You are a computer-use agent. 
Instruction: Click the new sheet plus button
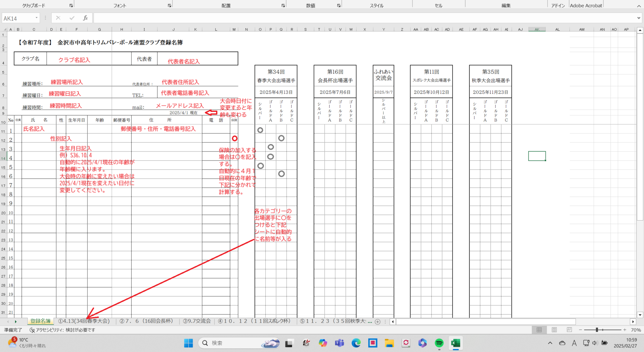(x=378, y=321)
